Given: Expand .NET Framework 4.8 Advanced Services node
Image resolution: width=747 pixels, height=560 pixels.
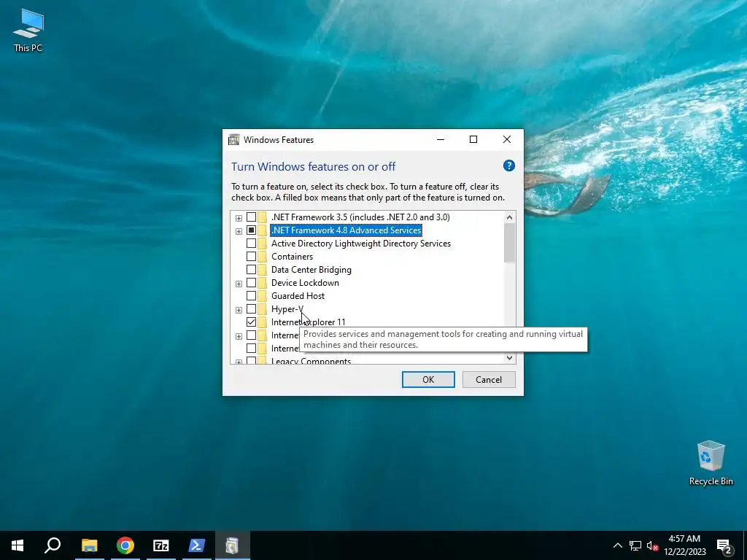Looking at the screenshot, I should [239, 231].
